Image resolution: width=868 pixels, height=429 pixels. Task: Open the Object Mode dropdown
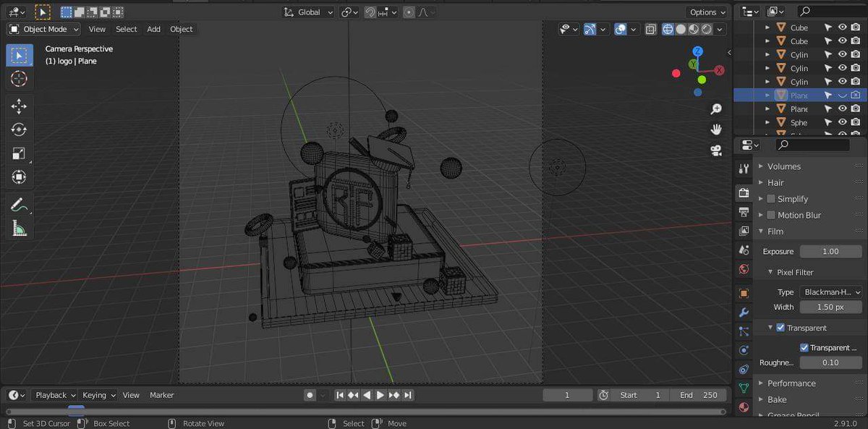[x=44, y=29]
